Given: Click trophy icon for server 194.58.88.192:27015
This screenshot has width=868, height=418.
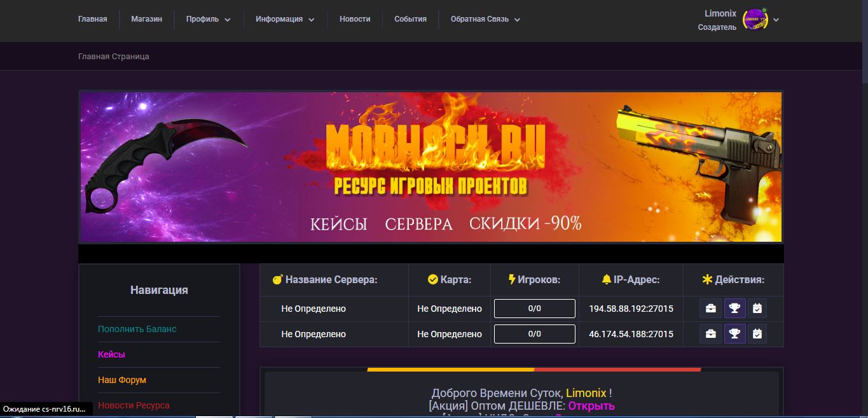Looking at the screenshot, I should (734, 309).
